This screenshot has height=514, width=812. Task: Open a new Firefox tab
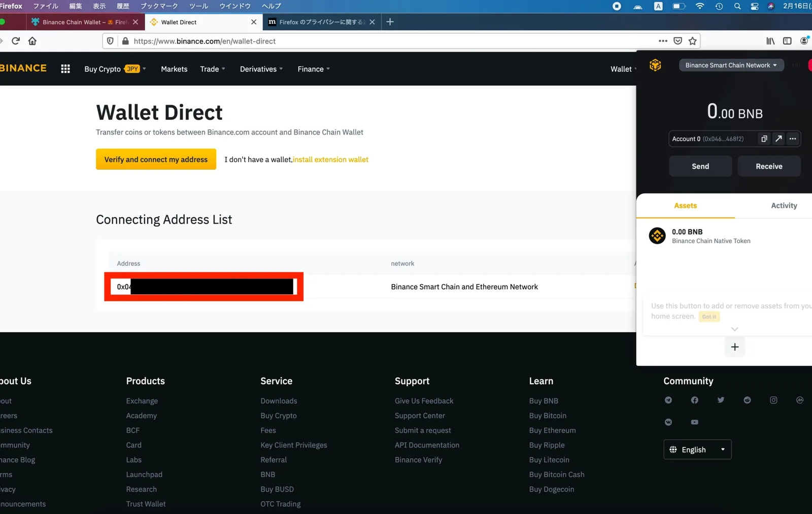pos(390,22)
